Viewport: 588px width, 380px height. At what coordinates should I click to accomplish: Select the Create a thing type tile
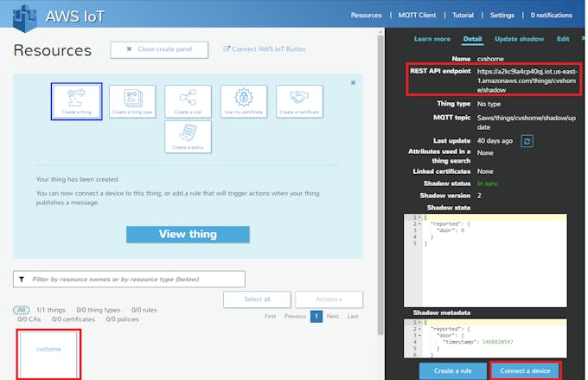pyautogui.click(x=132, y=102)
